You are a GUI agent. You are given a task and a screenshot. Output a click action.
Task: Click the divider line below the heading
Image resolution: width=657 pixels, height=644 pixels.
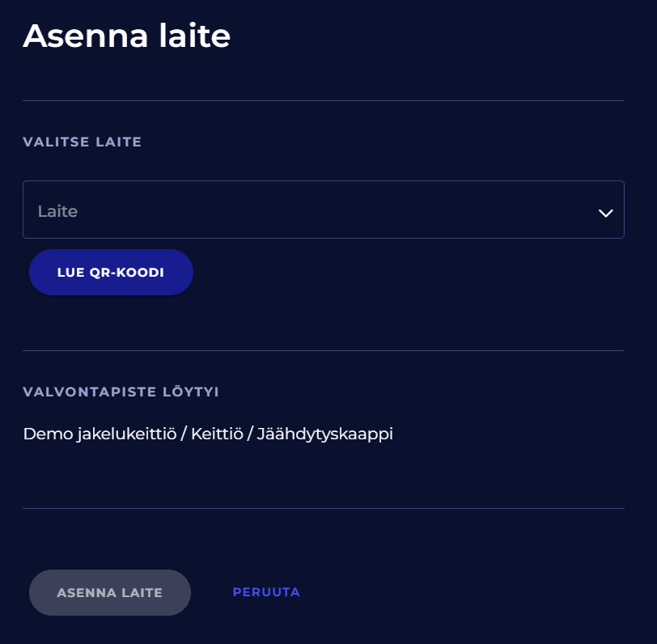tap(324, 101)
